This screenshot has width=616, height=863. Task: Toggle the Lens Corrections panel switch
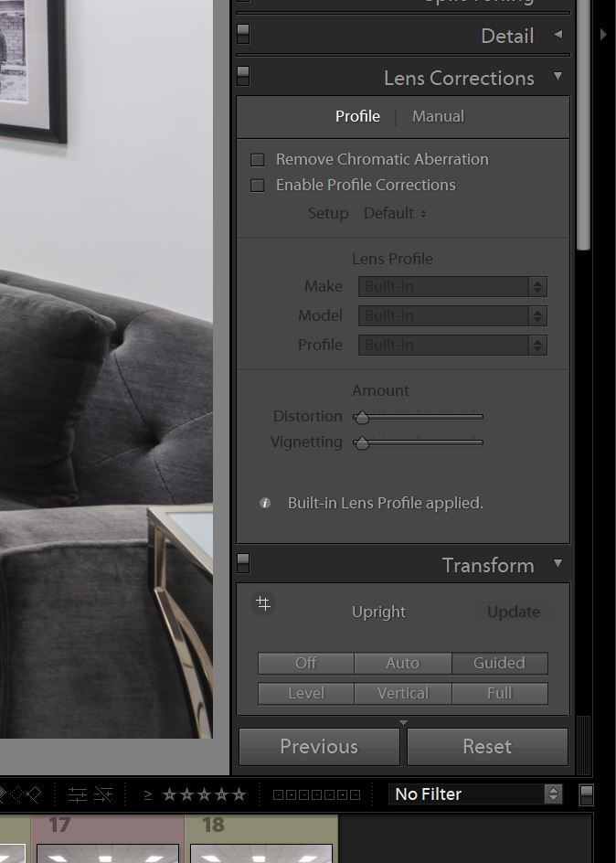243,75
